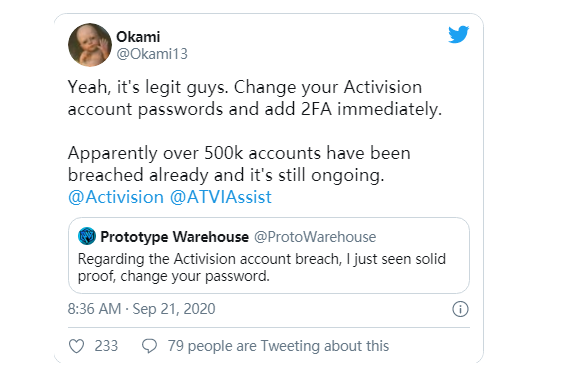This screenshot has height=375, width=573.
Task: Open quoted tweet about account breach
Action: click(x=269, y=255)
